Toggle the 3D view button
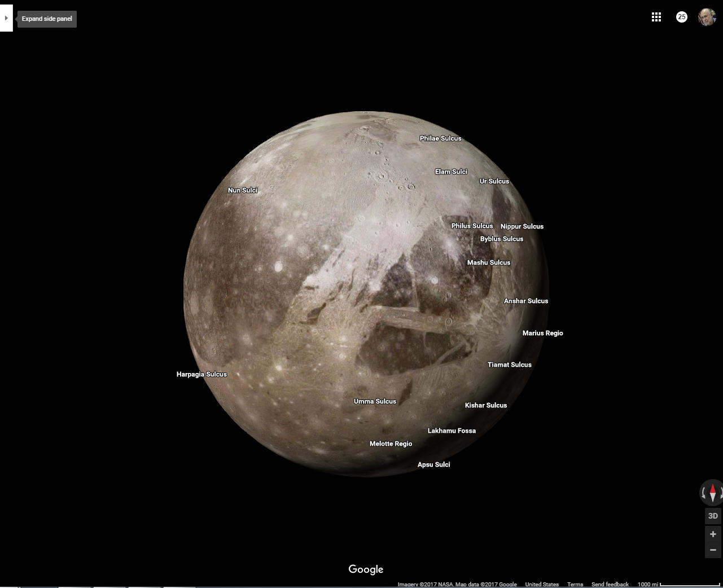The image size is (723, 588). pyautogui.click(x=713, y=516)
